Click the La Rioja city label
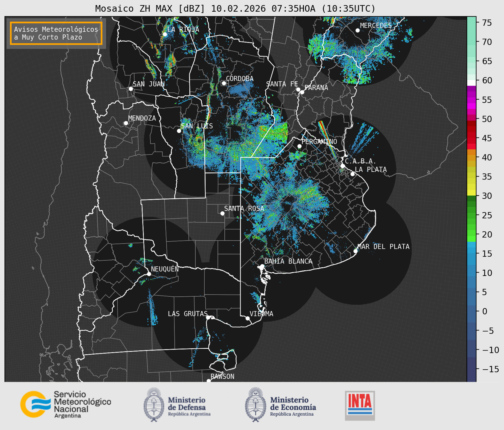Image resolution: width=504 pixels, height=430 pixels. pyautogui.click(x=183, y=29)
